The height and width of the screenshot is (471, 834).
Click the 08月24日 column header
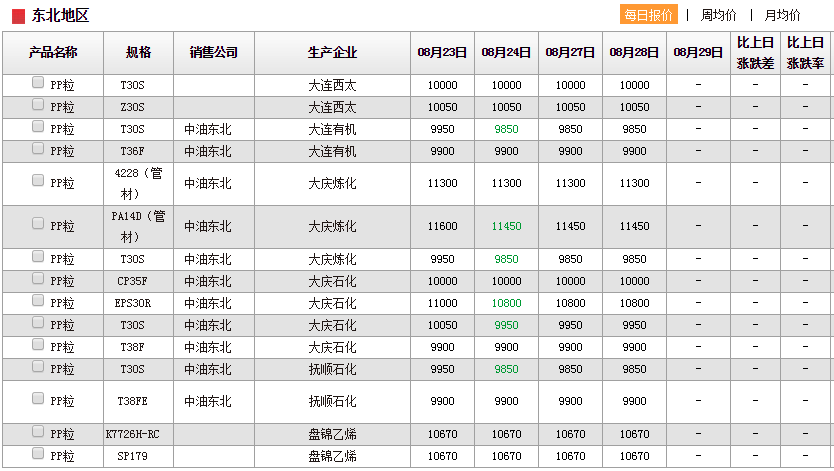tap(506, 53)
